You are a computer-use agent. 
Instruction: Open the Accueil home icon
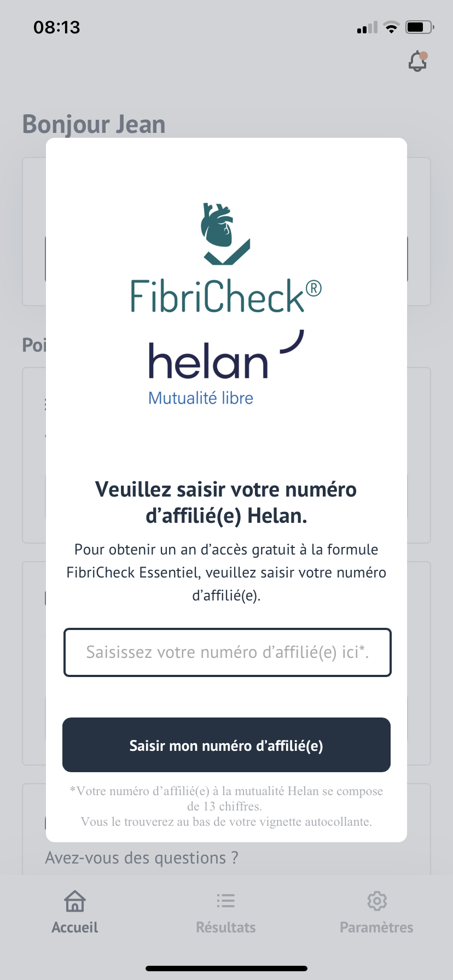(75, 901)
